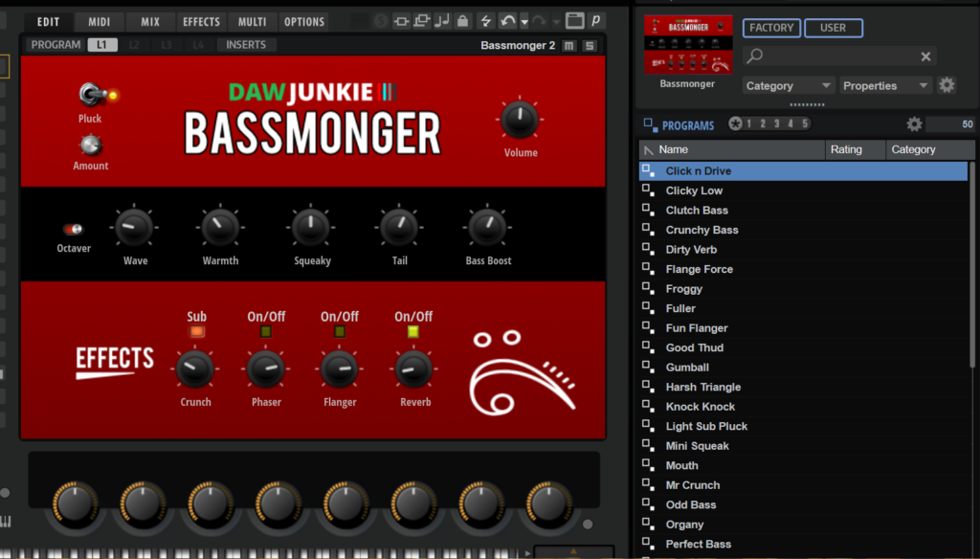Open the undo history dropdown arrow

click(524, 22)
